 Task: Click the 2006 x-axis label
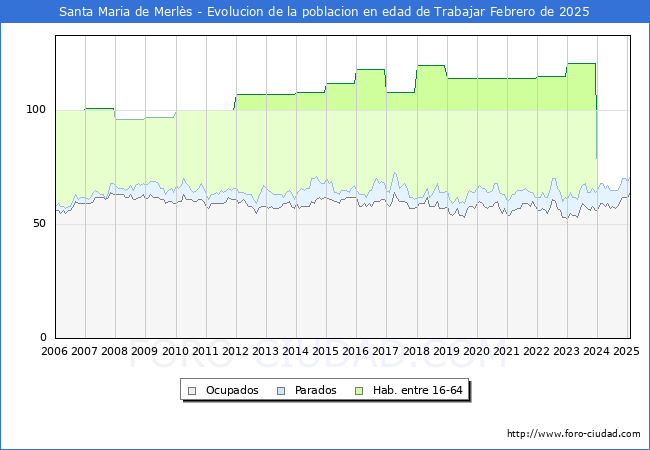click(54, 351)
